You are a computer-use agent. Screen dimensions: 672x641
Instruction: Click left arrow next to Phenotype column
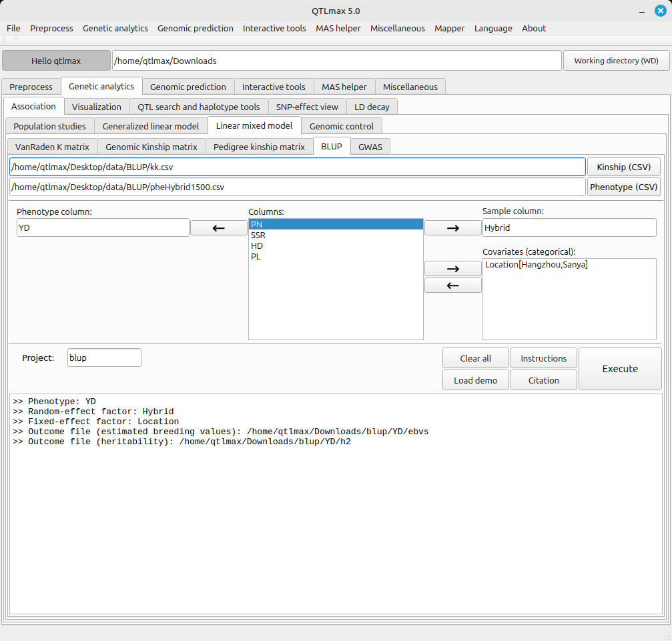pos(218,228)
